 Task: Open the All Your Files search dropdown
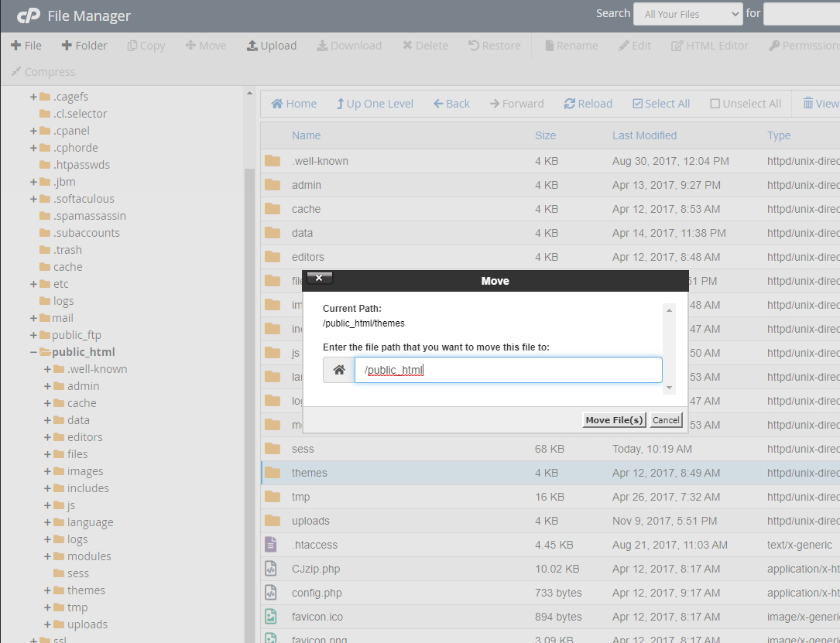tap(687, 14)
